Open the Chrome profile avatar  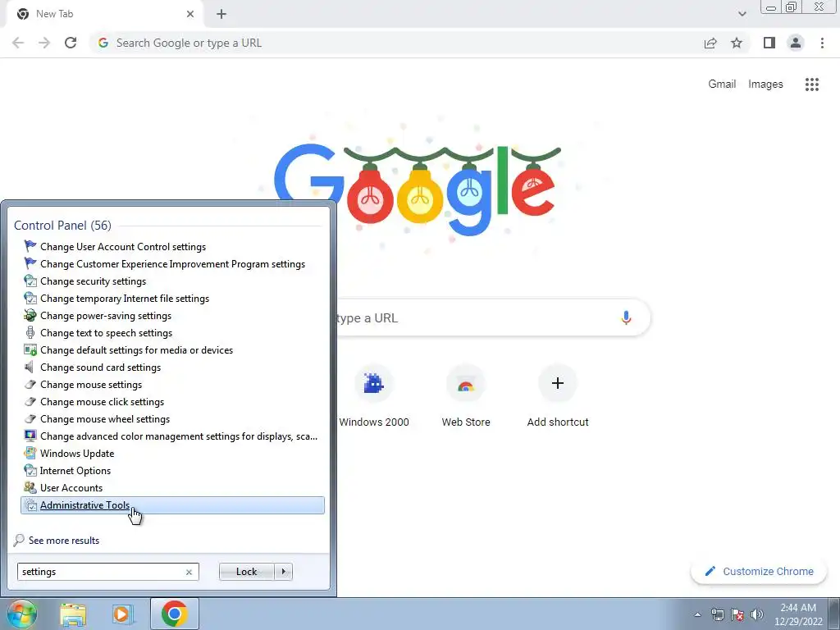point(796,43)
